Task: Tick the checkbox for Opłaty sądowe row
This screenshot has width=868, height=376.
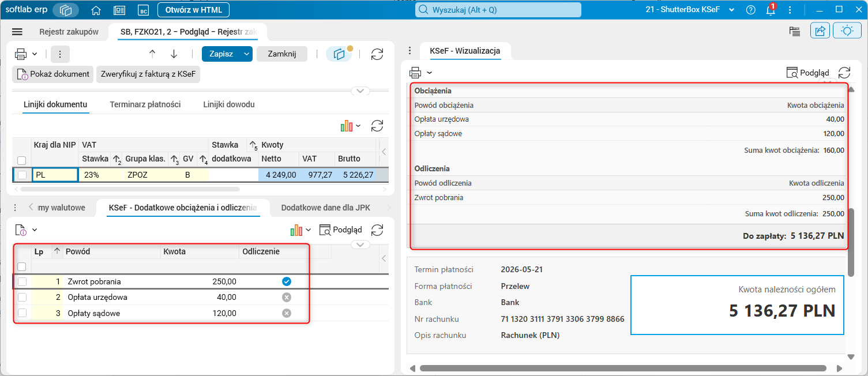Action: pos(22,313)
